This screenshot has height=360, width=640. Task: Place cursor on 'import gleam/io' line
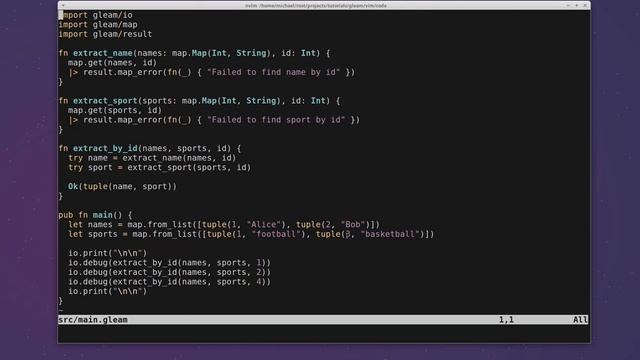click(96, 15)
